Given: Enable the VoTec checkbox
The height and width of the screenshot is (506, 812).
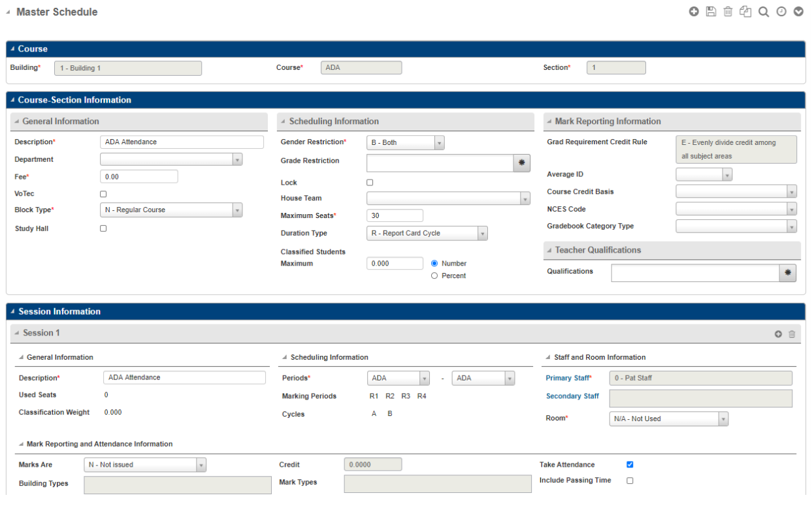Looking at the screenshot, I should pos(103,194).
